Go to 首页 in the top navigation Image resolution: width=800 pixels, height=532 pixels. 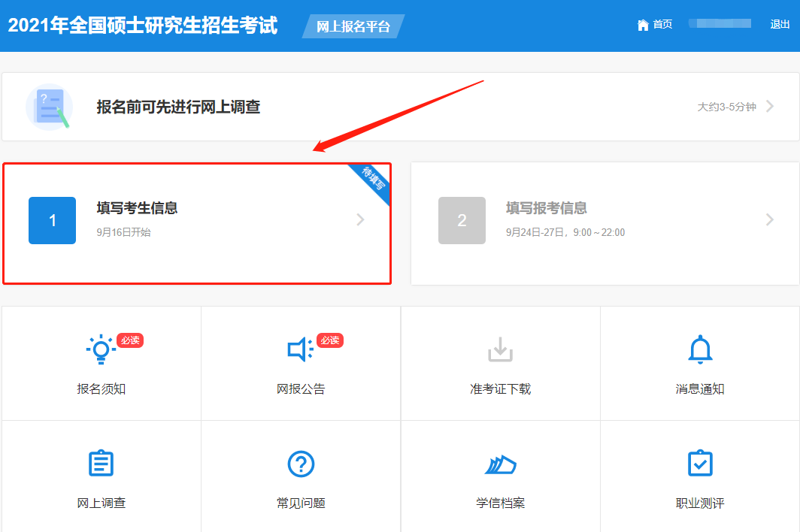[662, 25]
